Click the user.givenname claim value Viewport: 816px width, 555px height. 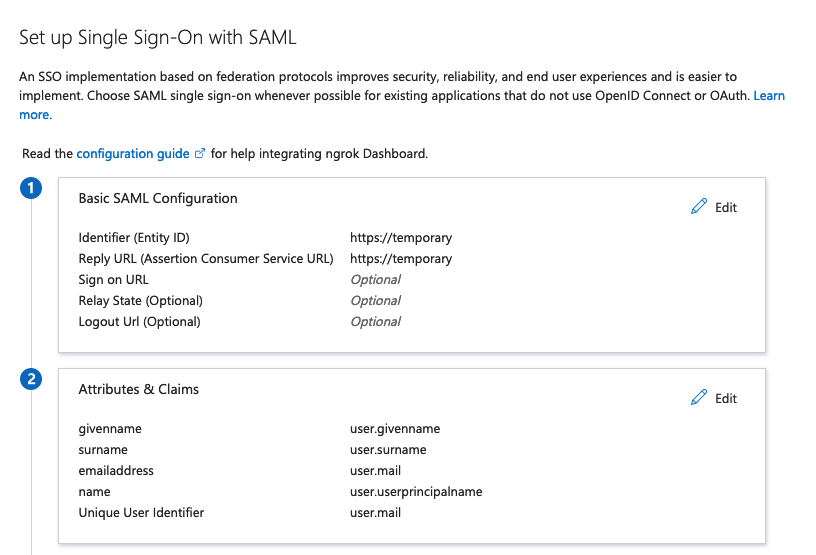(x=395, y=429)
